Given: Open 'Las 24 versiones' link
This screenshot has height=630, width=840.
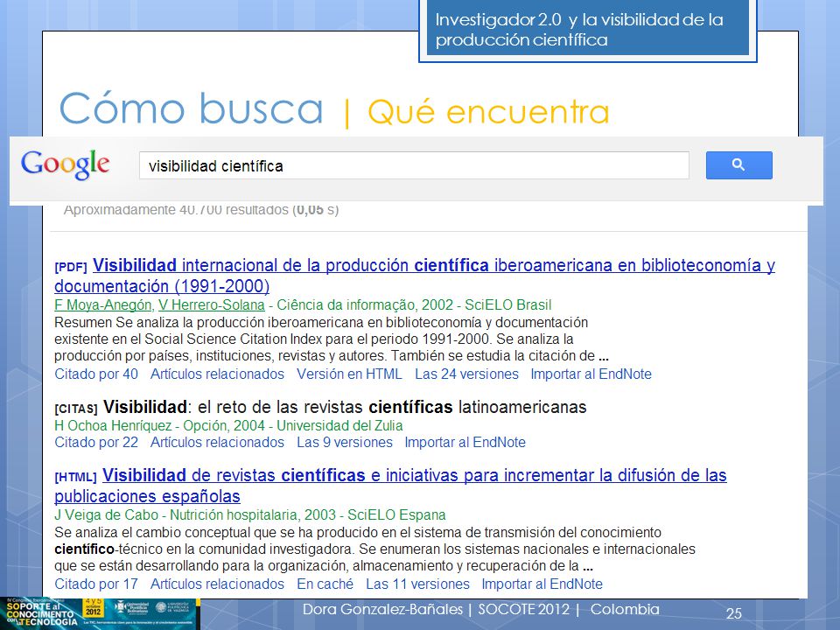Looking at the screenshot, I should pyautogui.click(x=466, y=374).
